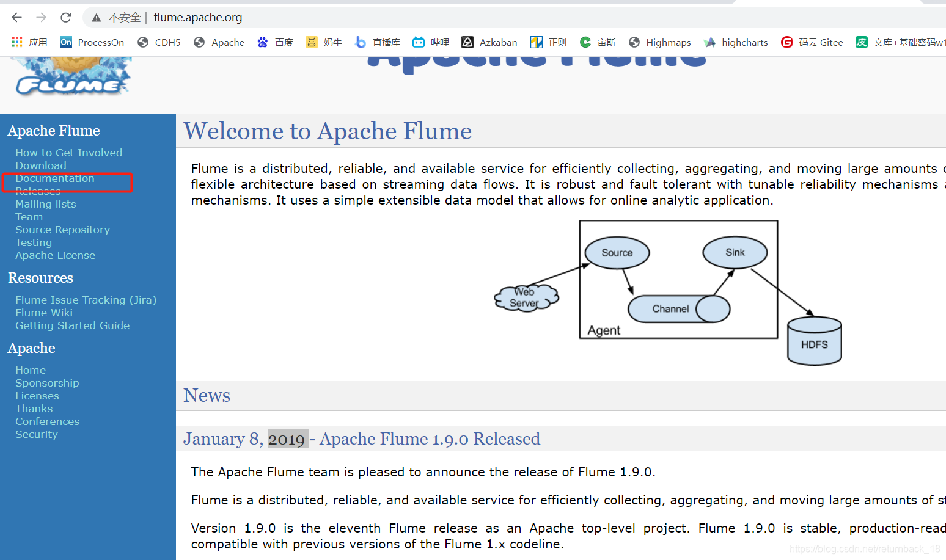Open the Thanks link
Image resolution: width=946 pixels, height=560 pixels.
(34, 409)
